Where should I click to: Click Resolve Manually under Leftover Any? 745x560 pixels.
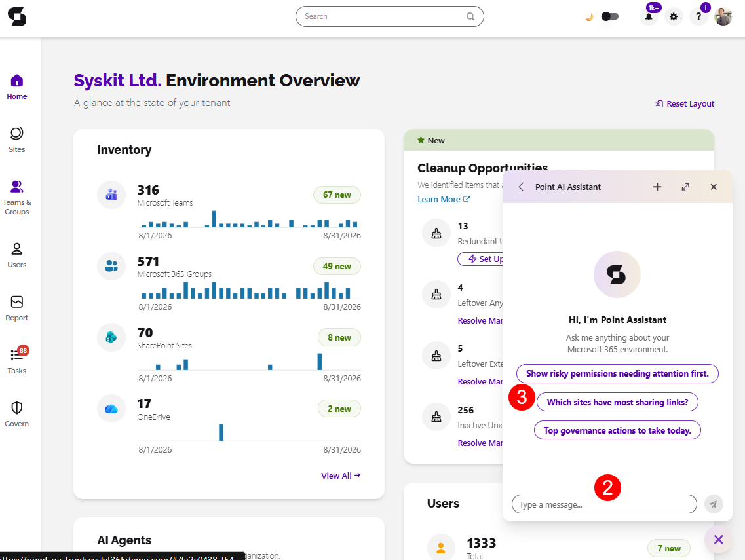coord(480,321)
